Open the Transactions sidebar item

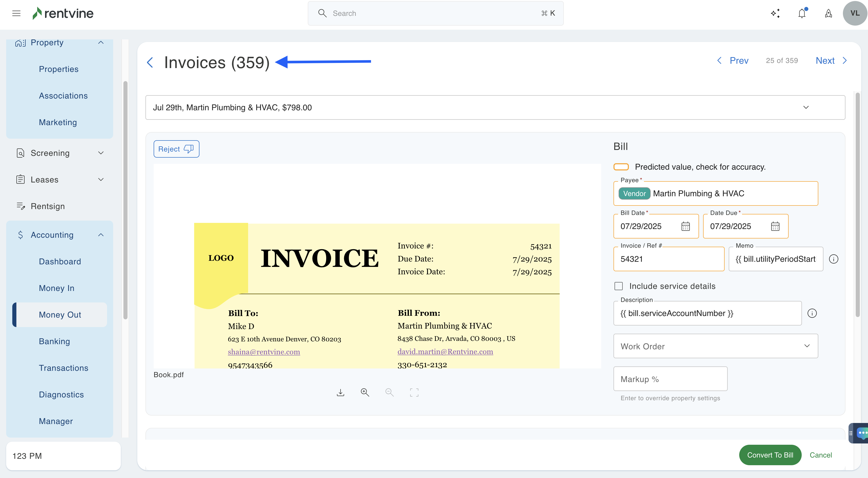pos(63,368)
